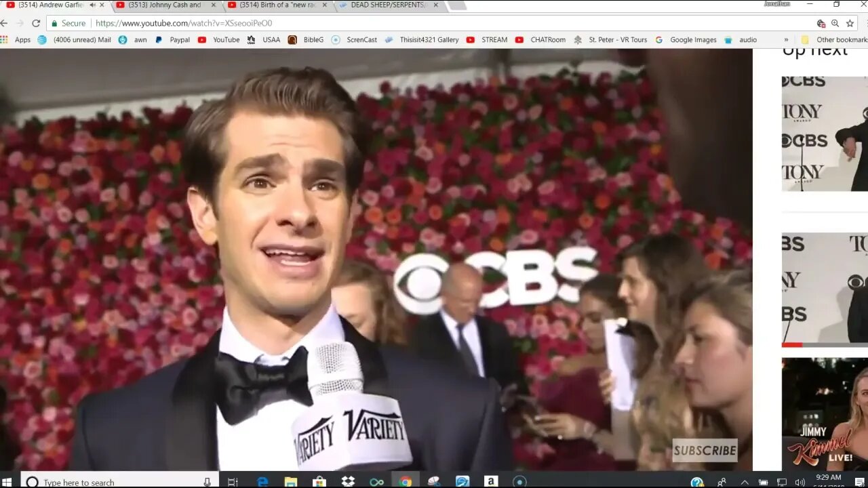This screenshot has height=488, width=868.
Task: Mute audio indicator on Andrew Garfield tab
Action: pyautogui.click(x=92, y=5)
